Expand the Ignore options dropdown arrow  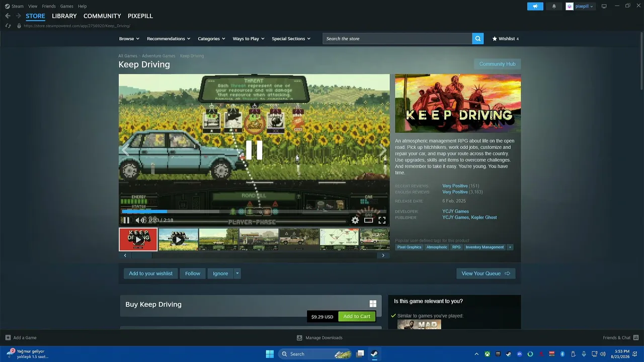(x=237, y=274)
